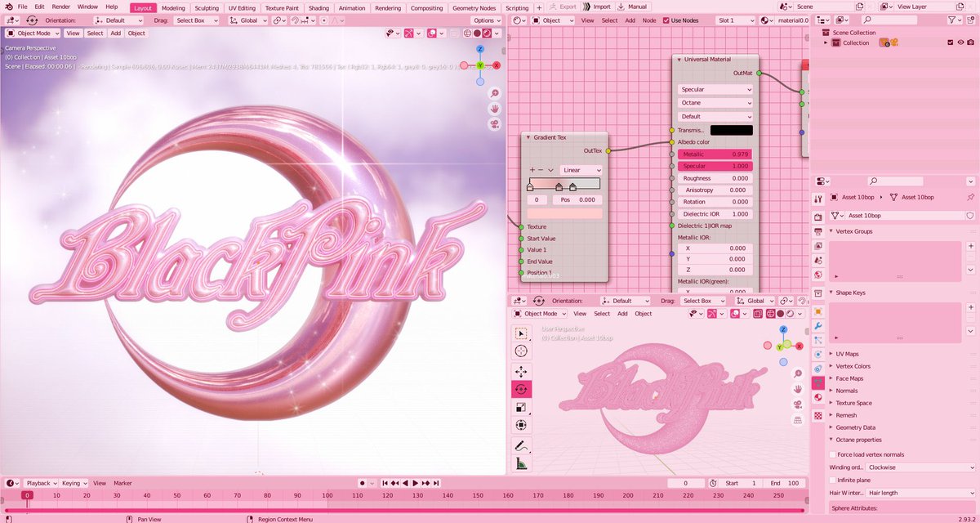Toggle Collection exclude checkbox in outliner
This screenshot has height=523, width=980.
point(950,42)
